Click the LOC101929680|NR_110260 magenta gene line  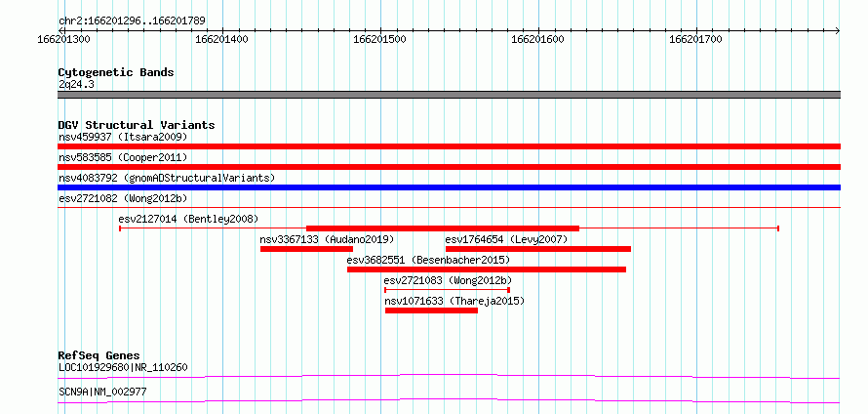(x=449, y=376)
